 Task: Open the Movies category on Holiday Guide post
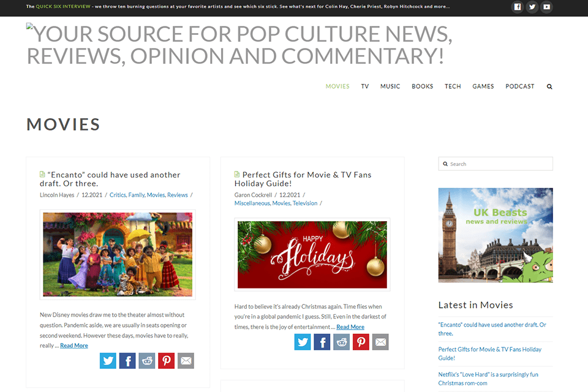tap(281, 203)
